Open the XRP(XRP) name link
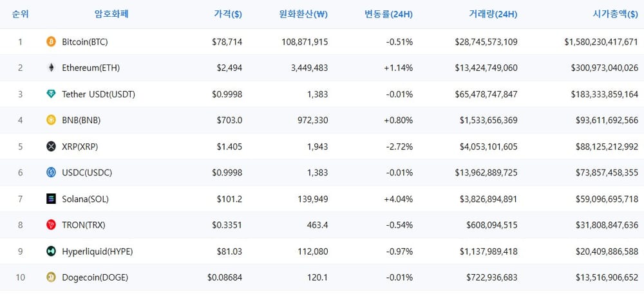Image resolution: width=644 pixels, height=296 pixels. (x=80, y=147)
